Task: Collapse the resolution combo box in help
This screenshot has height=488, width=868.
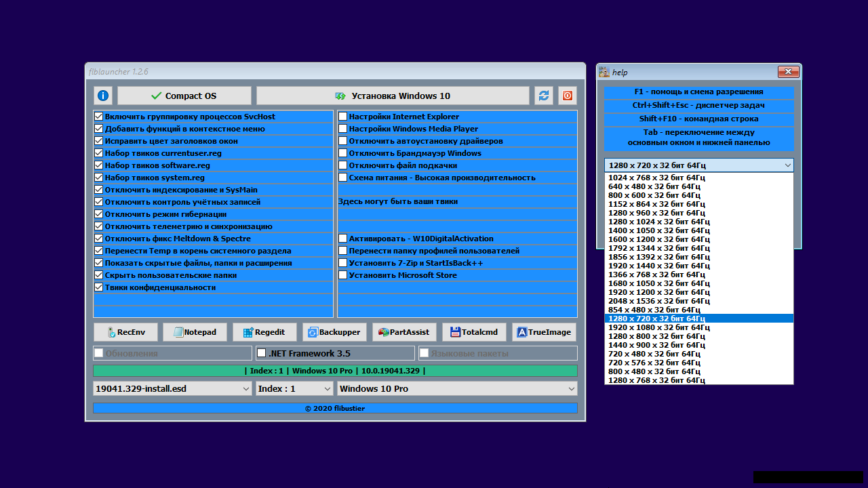Action: (x=698, y=165)
